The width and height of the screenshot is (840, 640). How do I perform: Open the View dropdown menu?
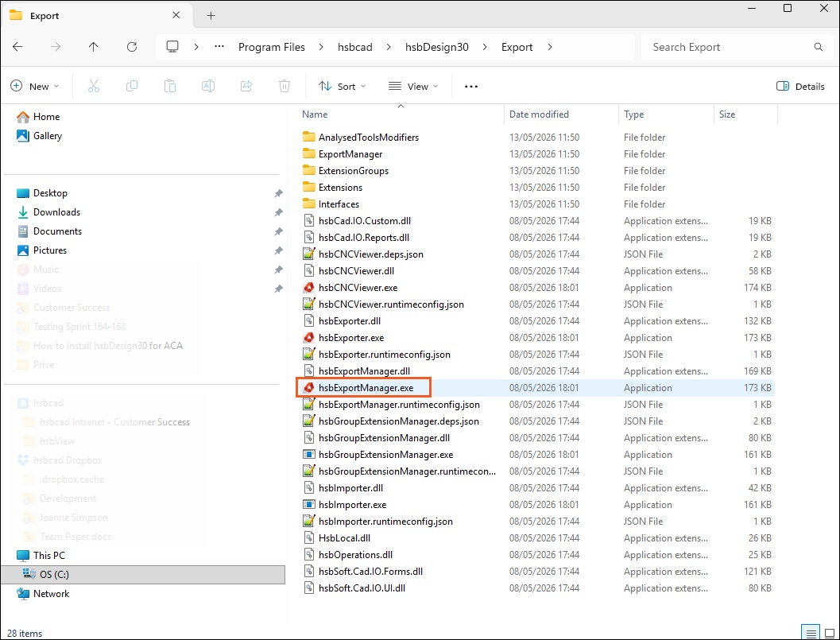pyautogui.click(x=413, y=87)
